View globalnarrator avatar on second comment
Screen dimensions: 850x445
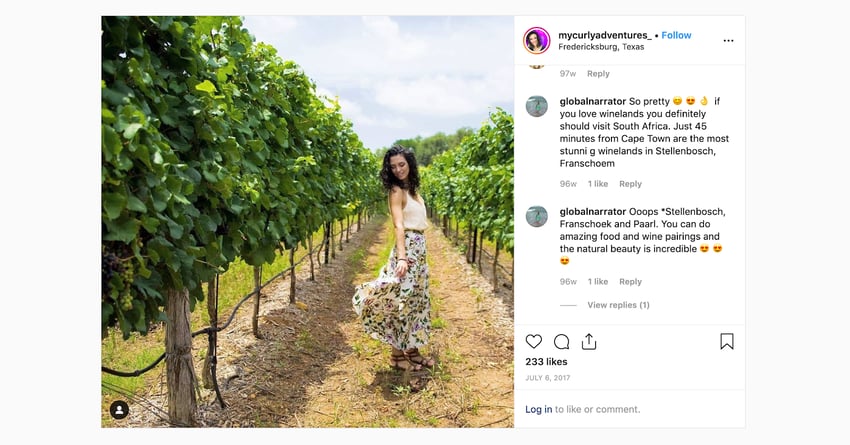[x=537, y=217]
